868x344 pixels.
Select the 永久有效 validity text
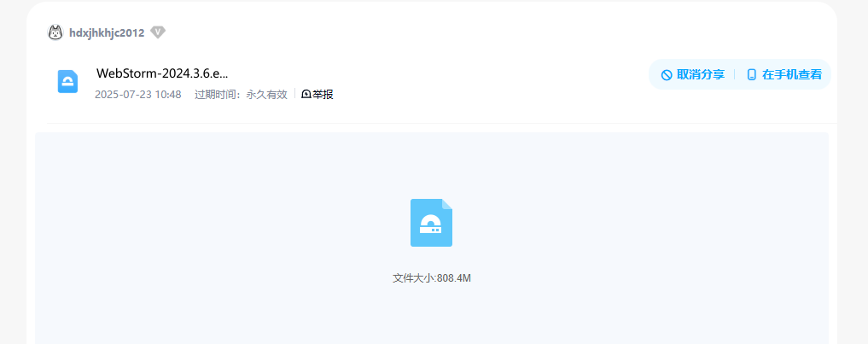coord(267,95)
